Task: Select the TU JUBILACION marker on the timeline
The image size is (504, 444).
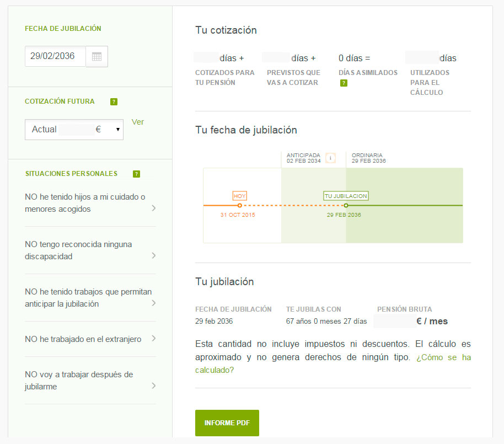Action: point(346,195)
